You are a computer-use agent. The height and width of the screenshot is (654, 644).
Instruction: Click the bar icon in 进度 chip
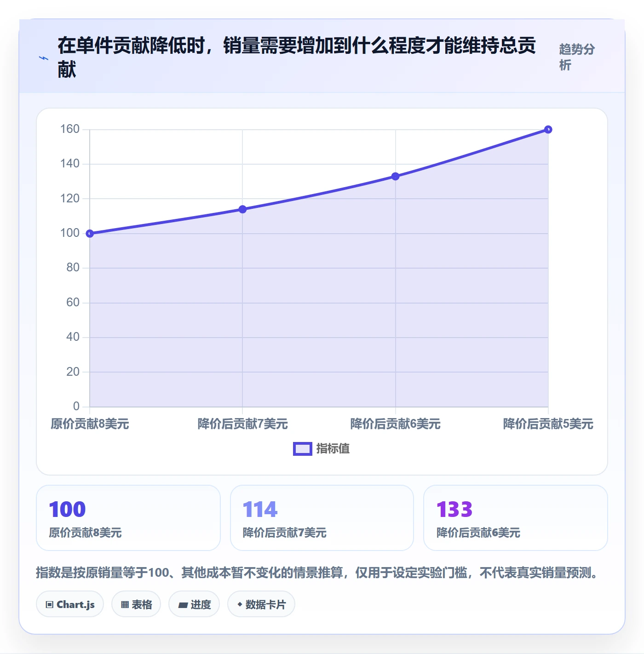[x=183, y=605]
